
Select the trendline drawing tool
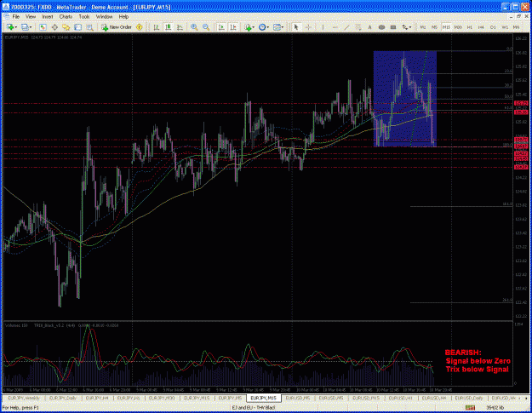coord(346,27)
